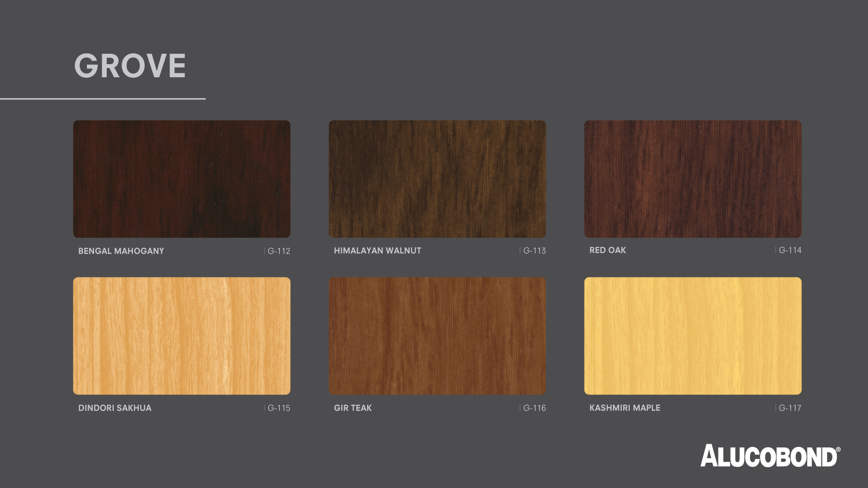Select the Red Oak wood swatch
This screenshot has height=488, width=868.
(693, 179)
